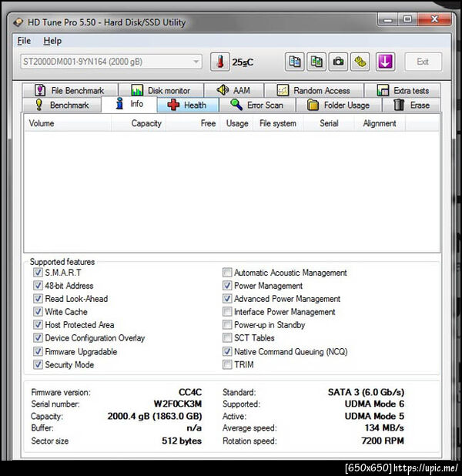Switch to the Random Access tab
The image size is (462, 476).
pos(314,90)
